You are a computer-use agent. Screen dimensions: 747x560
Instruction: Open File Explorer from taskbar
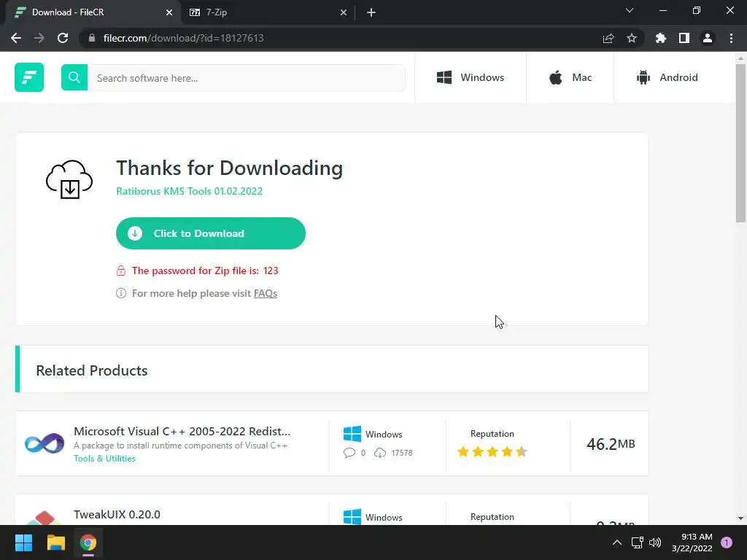(55, 542)
